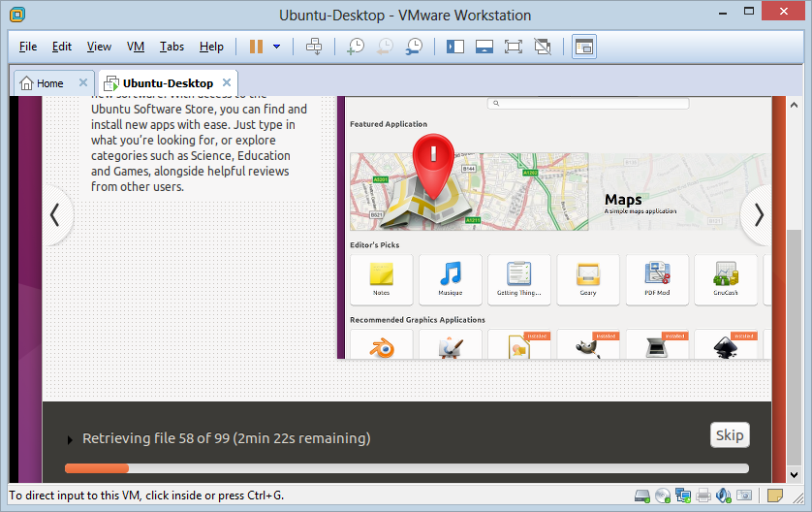Click 'Recommended Graphics Applications' heading

coord(418,320)
